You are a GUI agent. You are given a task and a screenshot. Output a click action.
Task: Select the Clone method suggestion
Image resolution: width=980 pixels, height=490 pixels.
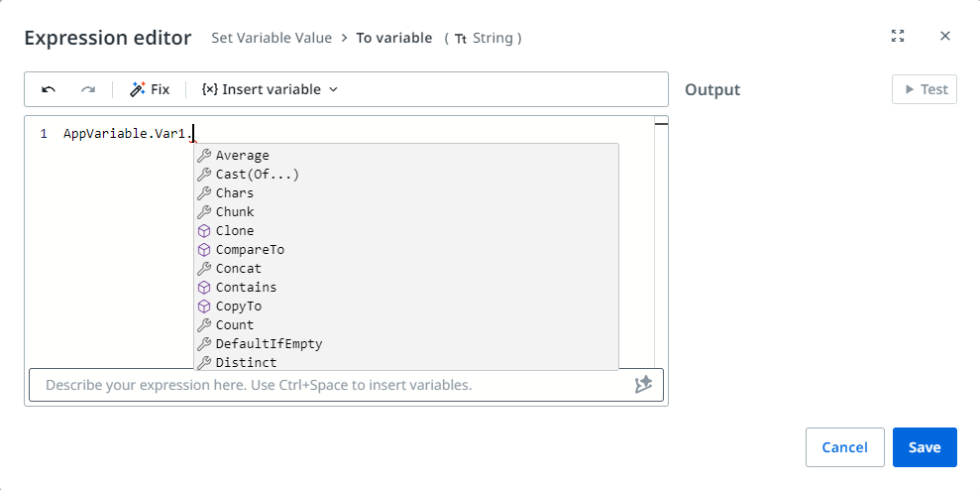pyautogui.click(x=234, y=231)
